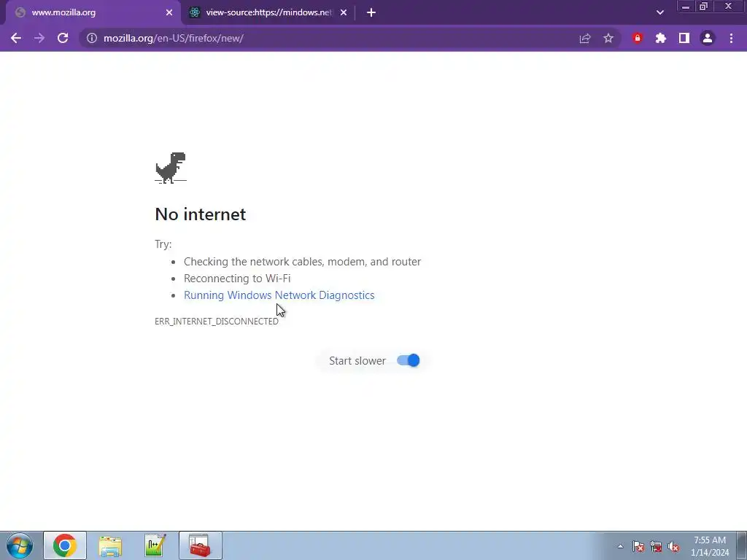Reload the current page
Screen dimensions: 747x560
tap(63, 38)
